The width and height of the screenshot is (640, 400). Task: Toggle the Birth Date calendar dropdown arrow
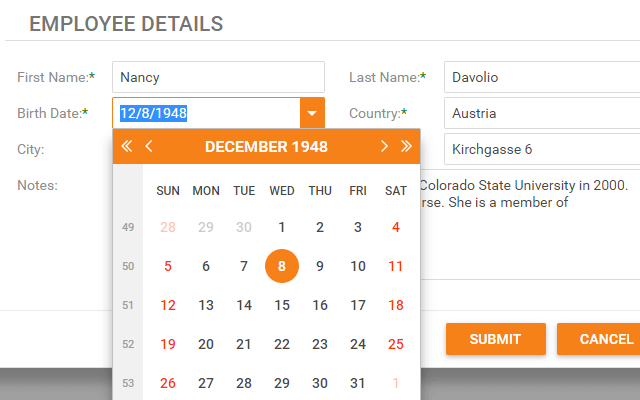pos(312,113)
